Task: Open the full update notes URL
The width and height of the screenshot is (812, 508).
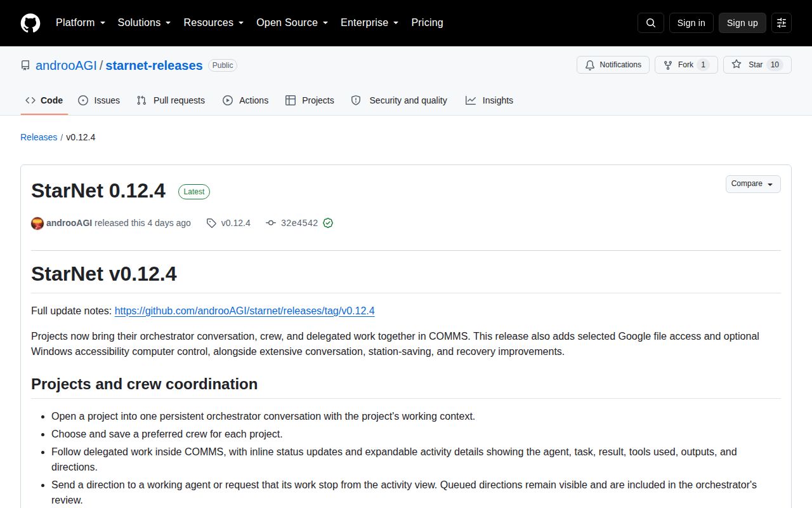Action: (244, 311)
